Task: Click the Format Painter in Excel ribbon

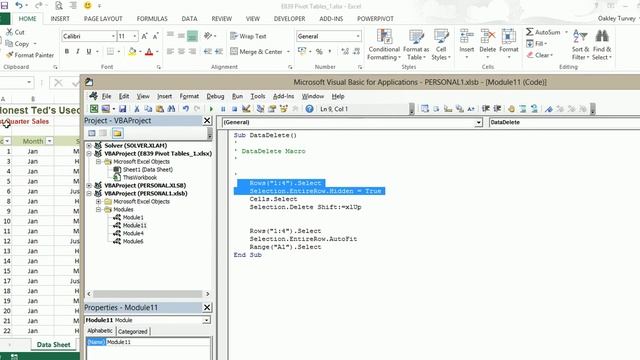Action: click(x=30, y=55)
